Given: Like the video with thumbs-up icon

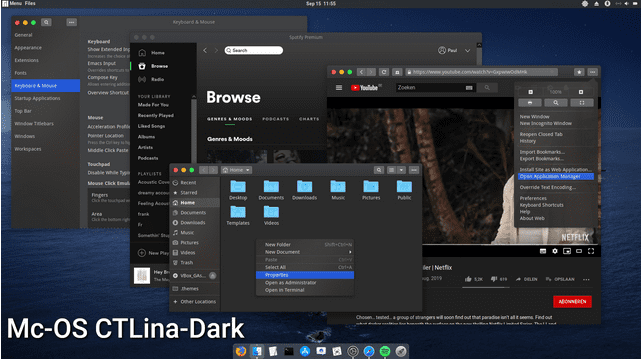Looking at the screenshot, I should pyautogui.click(x=468, y=279).
